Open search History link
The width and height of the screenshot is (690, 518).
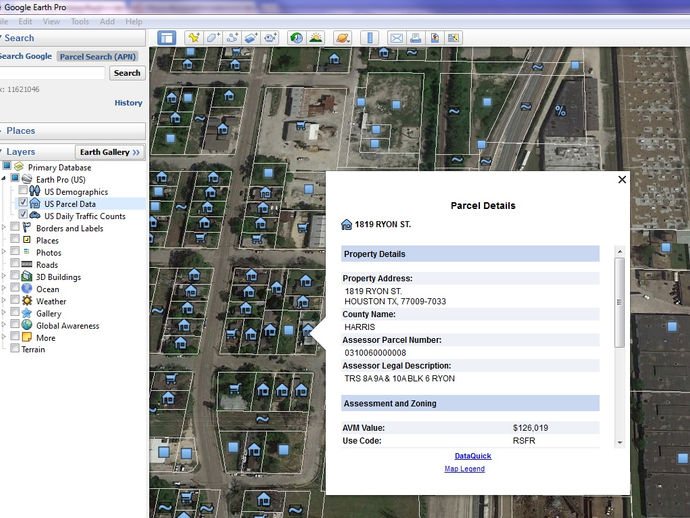[x=128, y=103]
